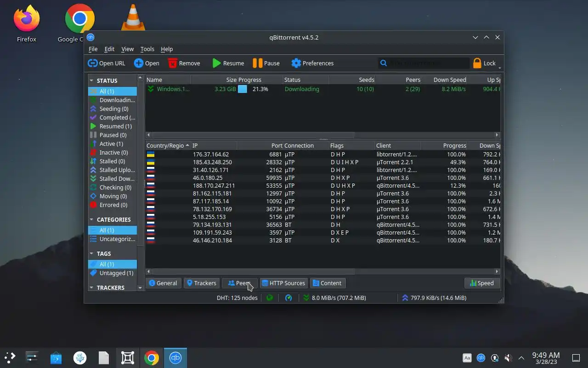The height and width of the screenshot is (368, 588).
Task: Filter by Seeding (0) status
Action: [x=112, y=109]
